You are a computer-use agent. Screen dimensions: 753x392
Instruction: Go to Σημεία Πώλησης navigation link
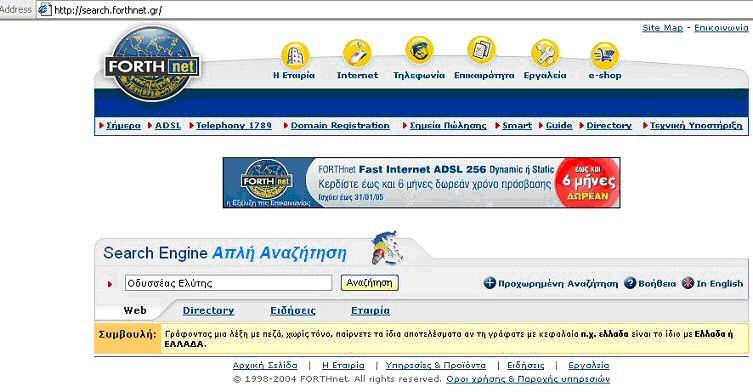tap(448, 125)
